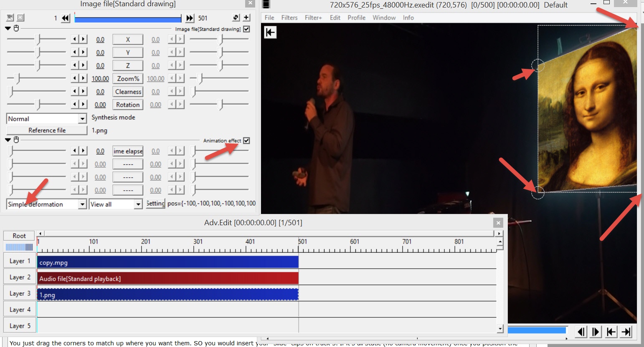Click the Y parameter button
Screen dimensions: 644x347
[128, 53]
